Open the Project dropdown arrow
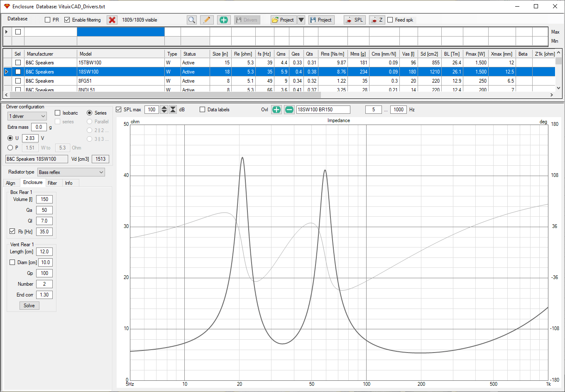This screenshot has height=392, width=565. (301, 20)
